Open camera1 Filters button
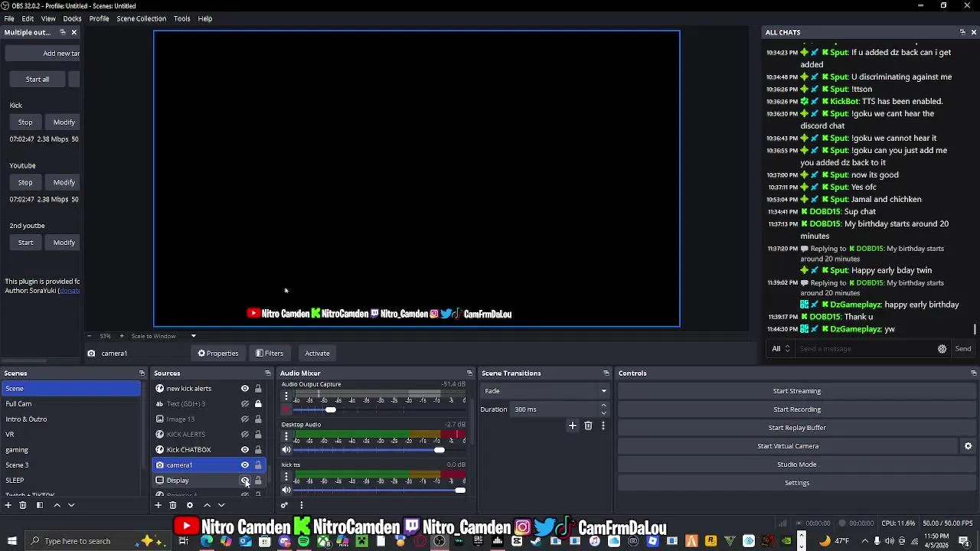Viewport: 980px width, 551px height. (x=269, y=354)
